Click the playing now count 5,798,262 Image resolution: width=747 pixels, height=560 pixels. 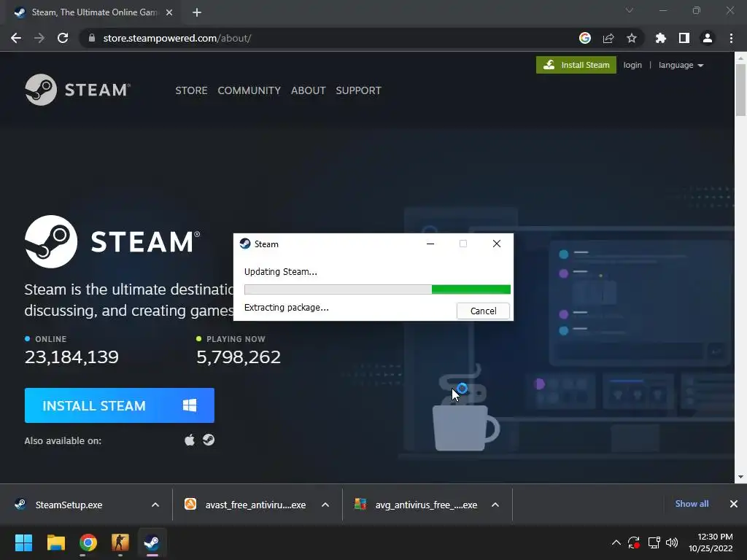(x=239, y=357)
